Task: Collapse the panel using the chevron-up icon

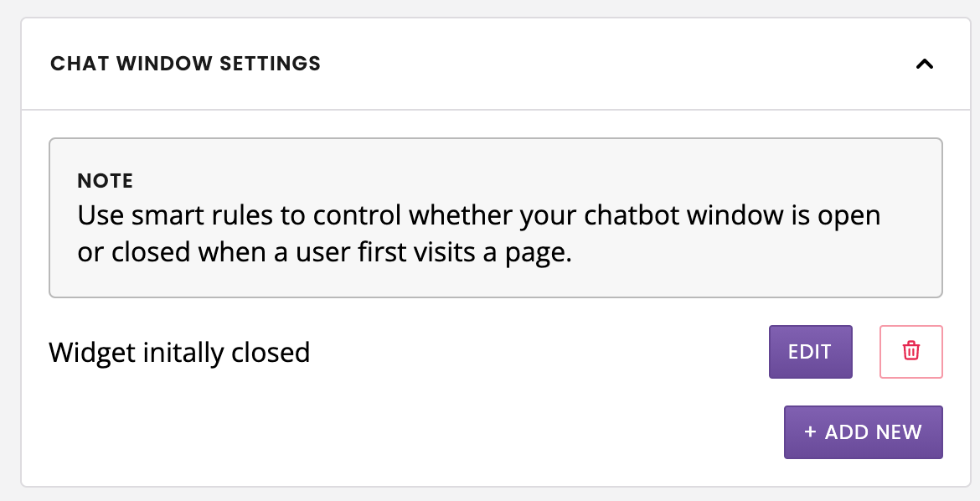Action: 925,63
